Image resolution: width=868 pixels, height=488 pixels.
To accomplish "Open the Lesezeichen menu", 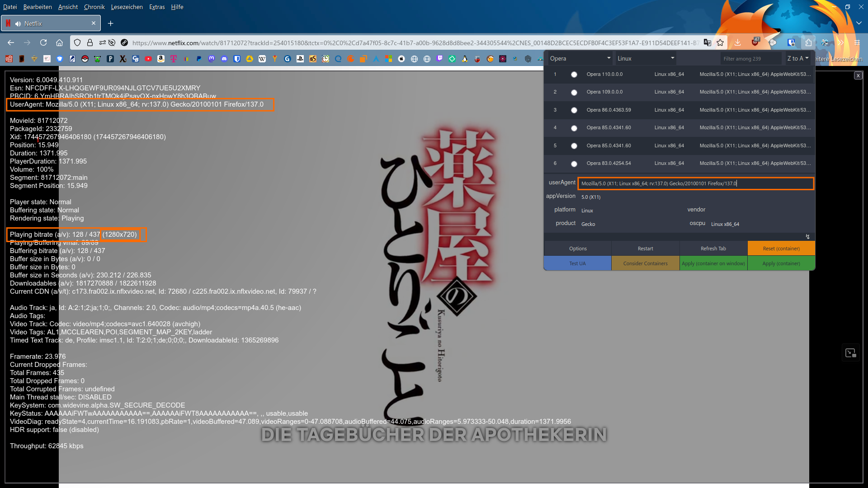I will 127,7.
